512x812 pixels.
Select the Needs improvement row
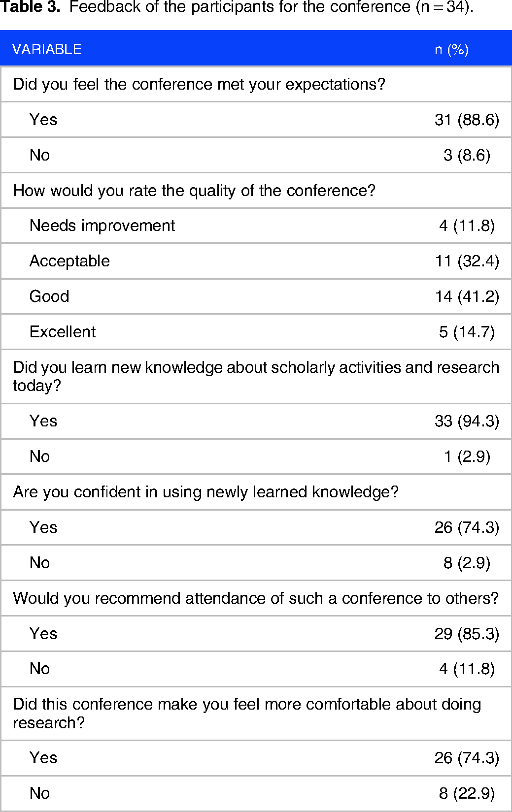point(256,226)
